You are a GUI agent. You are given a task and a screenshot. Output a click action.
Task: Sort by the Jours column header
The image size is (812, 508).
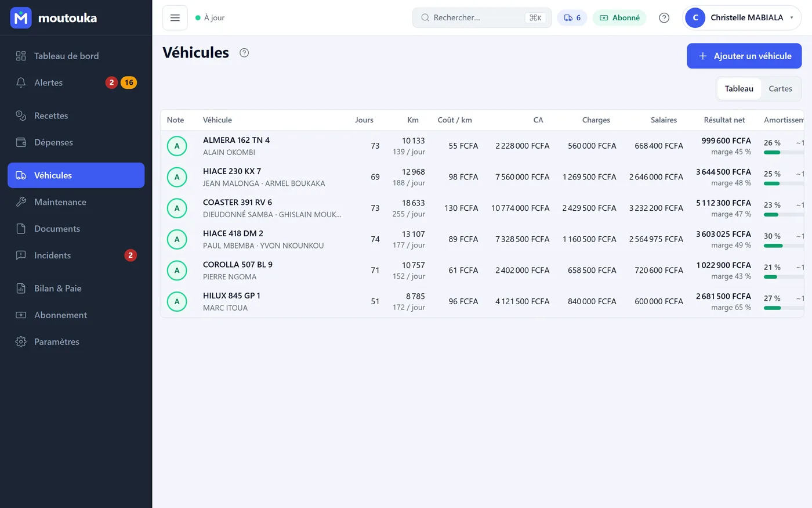[x=364, y=120]
